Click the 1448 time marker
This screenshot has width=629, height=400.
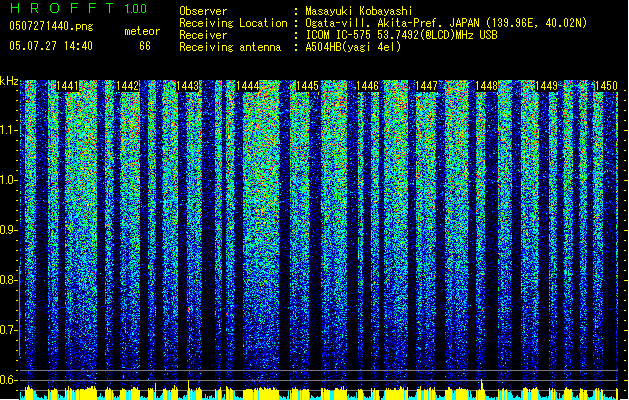[486, 86]
